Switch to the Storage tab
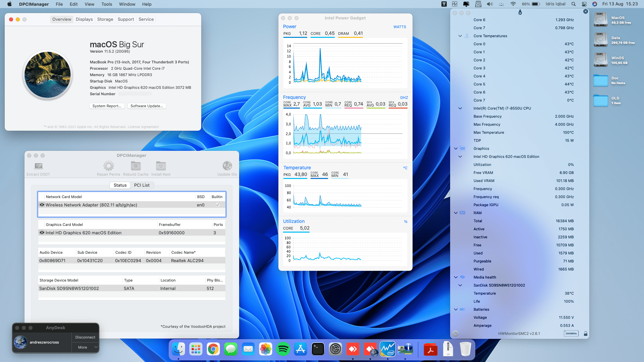The height and width of the screenshot is (362, 644). pyautogui.click(x=105, y=19)
